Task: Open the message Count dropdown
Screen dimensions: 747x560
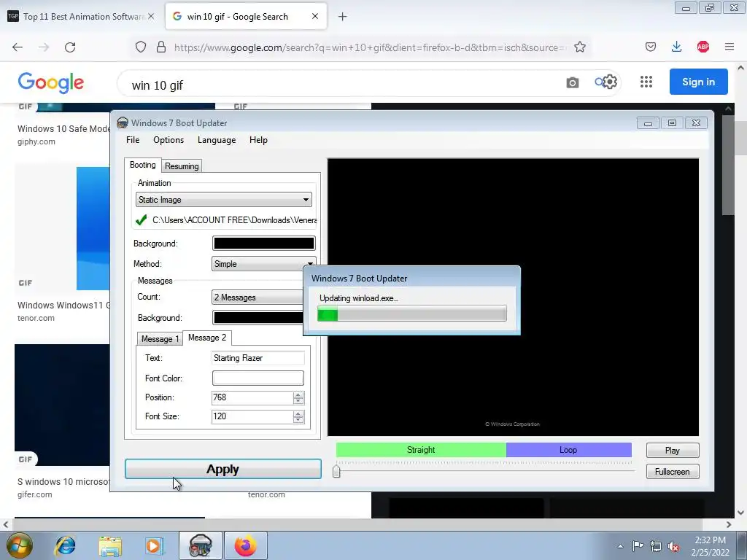Action: click(x=258, y=297)
